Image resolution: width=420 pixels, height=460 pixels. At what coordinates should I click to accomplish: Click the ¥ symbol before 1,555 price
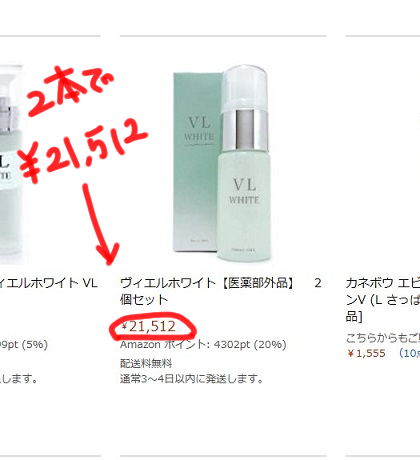tap(350, 353)
